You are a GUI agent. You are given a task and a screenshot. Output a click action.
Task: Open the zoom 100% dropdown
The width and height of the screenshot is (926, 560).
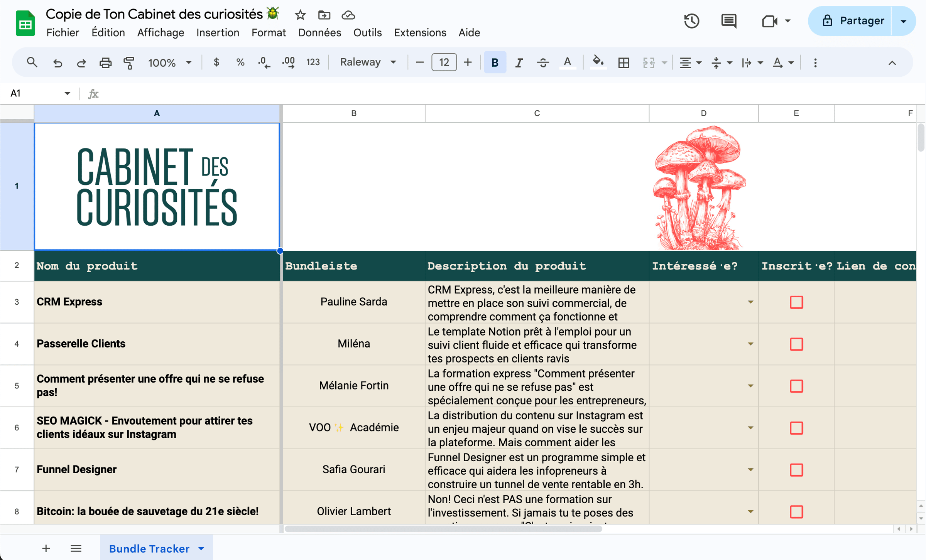pos(170,62)
